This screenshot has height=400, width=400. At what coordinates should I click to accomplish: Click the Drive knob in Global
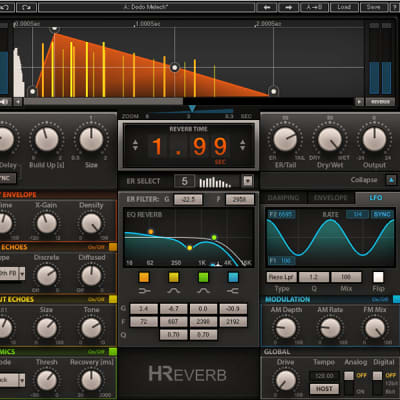coord(286,380)
